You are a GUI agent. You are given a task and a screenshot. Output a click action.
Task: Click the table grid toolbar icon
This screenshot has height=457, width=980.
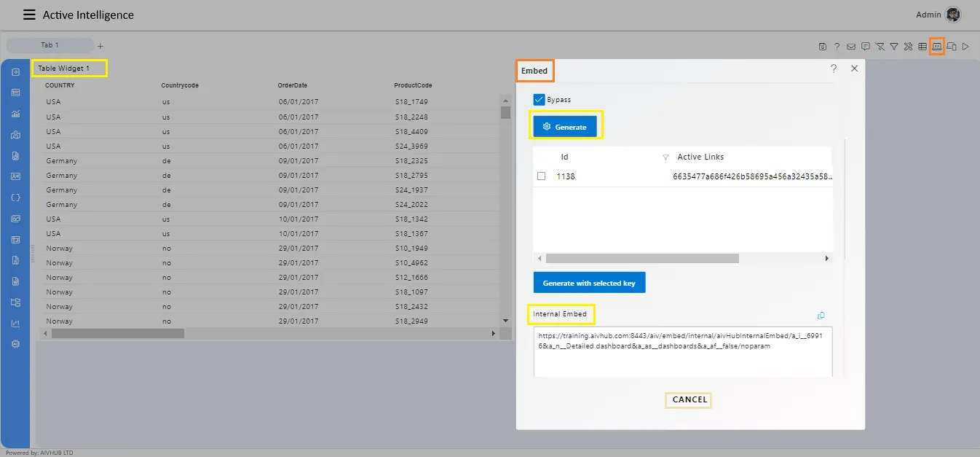(921, 46)
